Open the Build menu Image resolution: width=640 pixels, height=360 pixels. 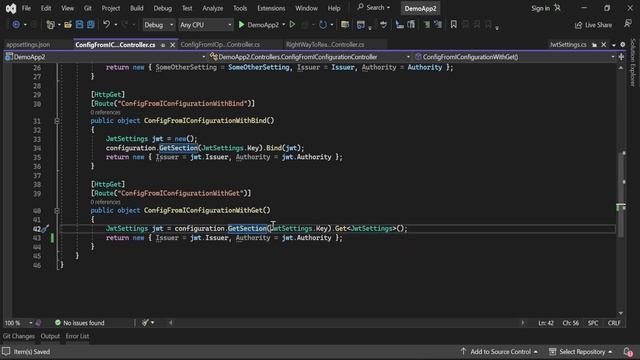click(136, 8)
